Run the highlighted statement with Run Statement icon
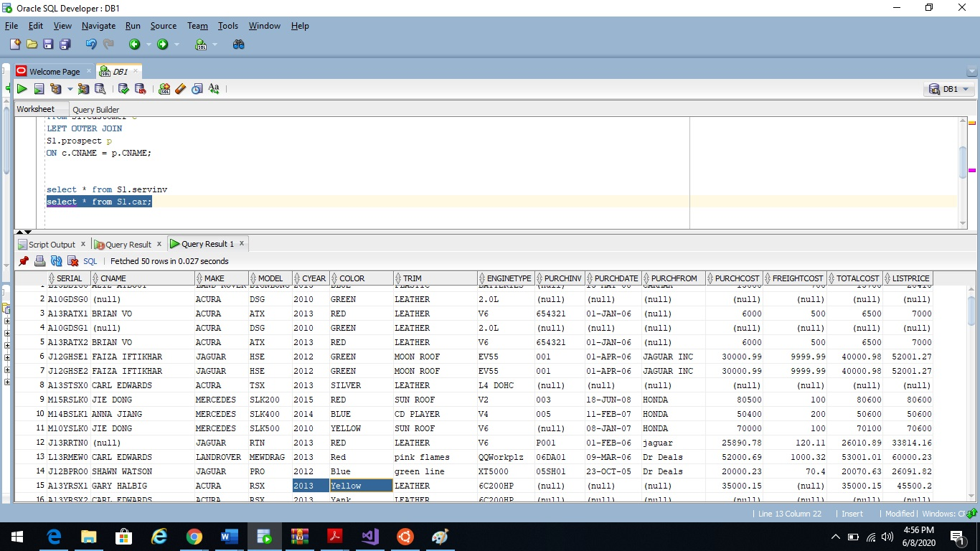This screenshot has height=551, width=980. 22,88
